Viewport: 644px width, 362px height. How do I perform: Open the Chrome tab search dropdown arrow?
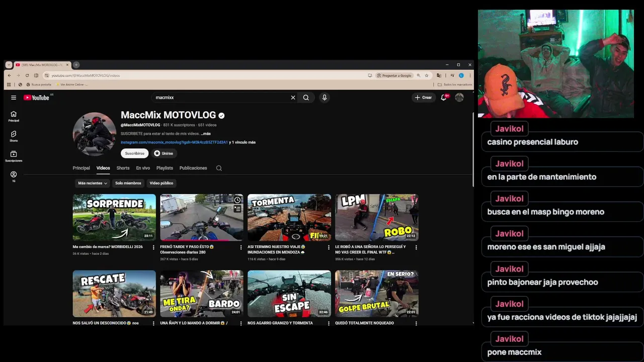pos(9,65)
